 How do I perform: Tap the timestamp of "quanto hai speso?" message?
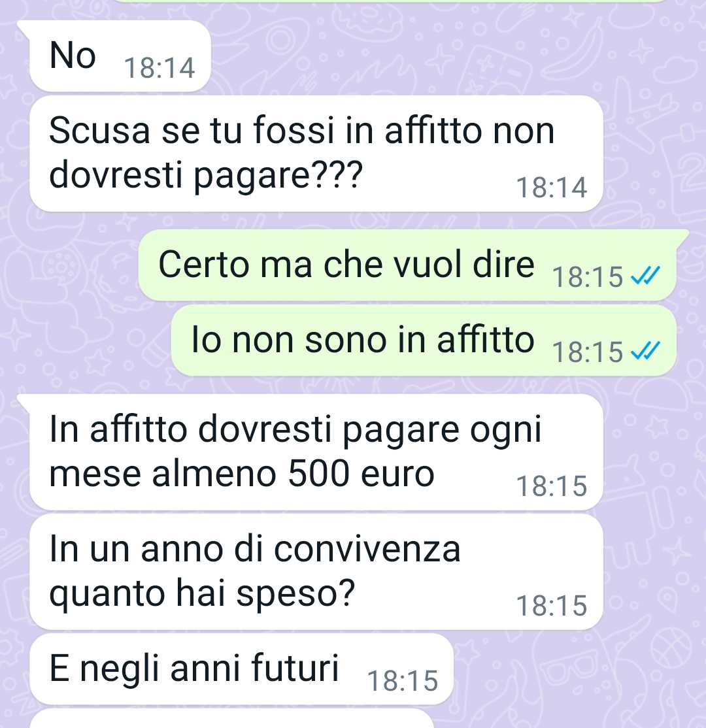[x=552, y=606]
